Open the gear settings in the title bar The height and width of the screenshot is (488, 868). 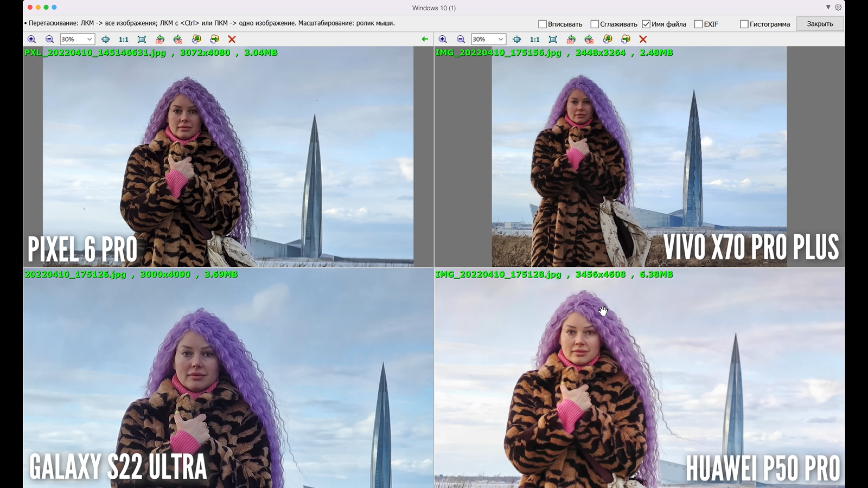coord(838,8)
